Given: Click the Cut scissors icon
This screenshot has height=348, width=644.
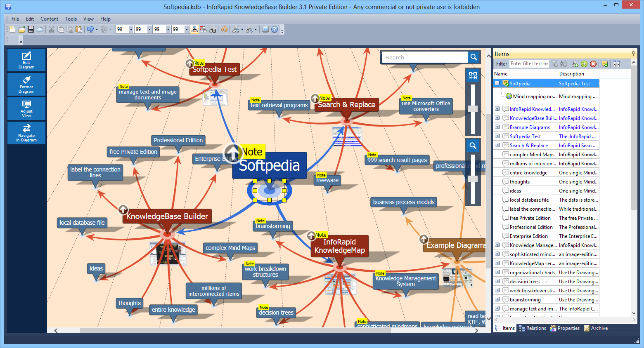Looking at the screenshot, I should (52, 29).
